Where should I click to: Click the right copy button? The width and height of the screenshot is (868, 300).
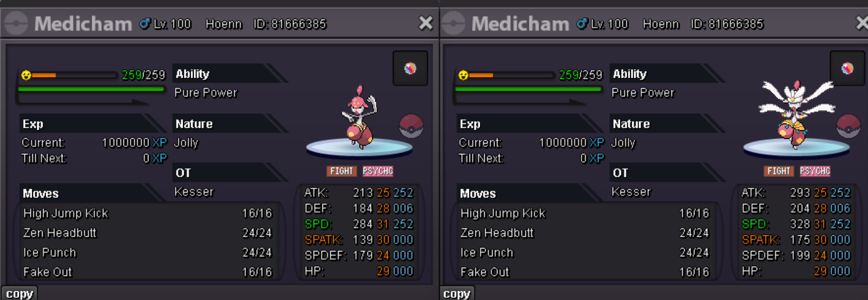point(457,293)
